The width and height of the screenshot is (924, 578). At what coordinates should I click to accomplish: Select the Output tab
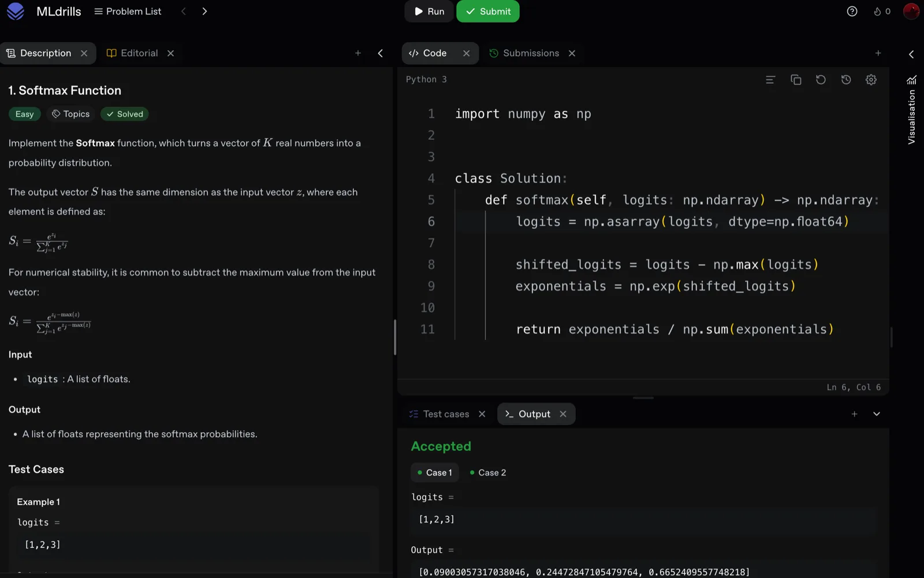[527, 414]
